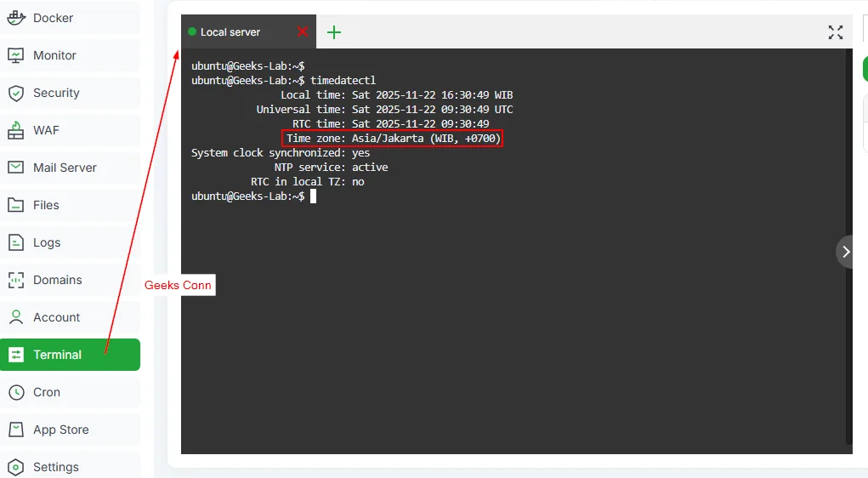
Task: Click the Time zone Asia/Jakarta line
Action: point(393,139)
